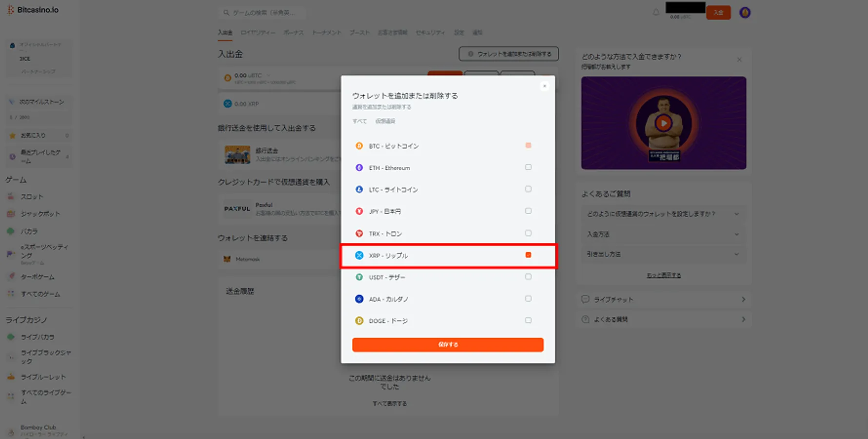Image resolution: width=868 pixels, height=439 pixels.
Task: Enable the DOGE - ドージ checkbox
Action: [528, 320]
